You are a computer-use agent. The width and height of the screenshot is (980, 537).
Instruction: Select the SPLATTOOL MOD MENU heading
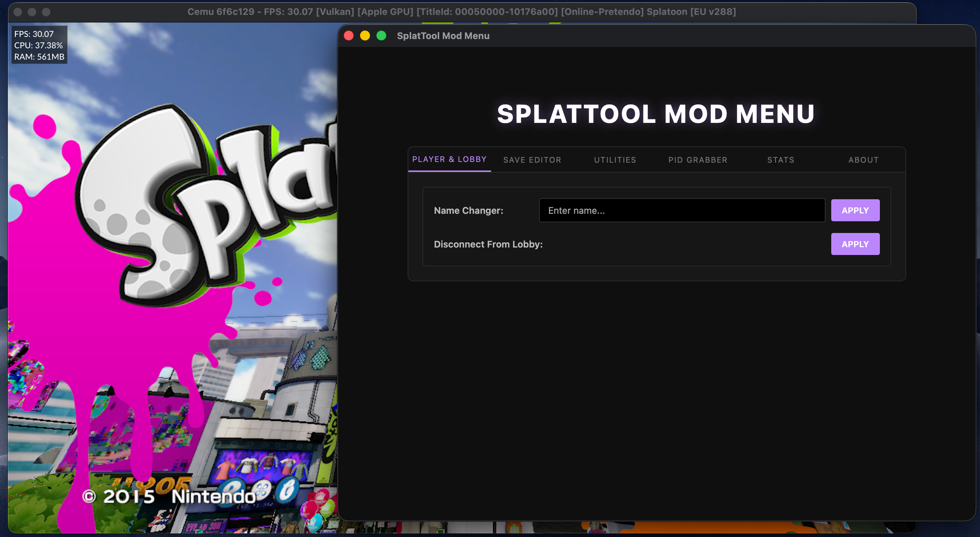(656, 114)
